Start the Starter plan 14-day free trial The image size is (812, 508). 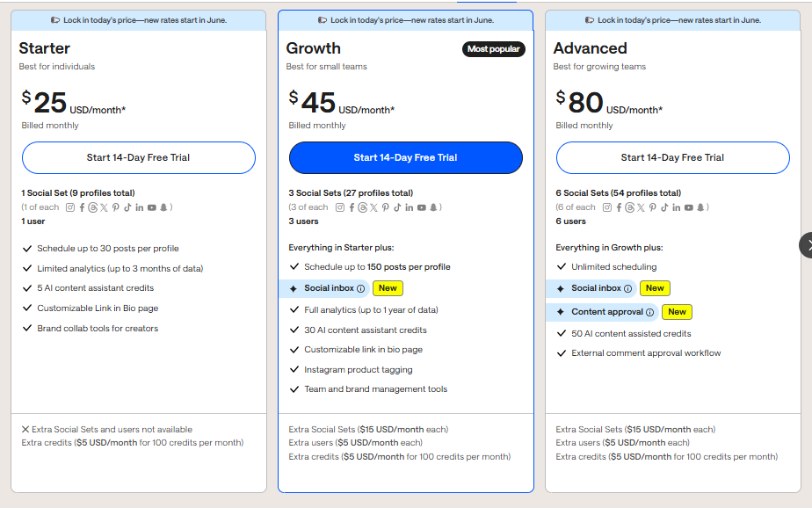coord(139,158)
